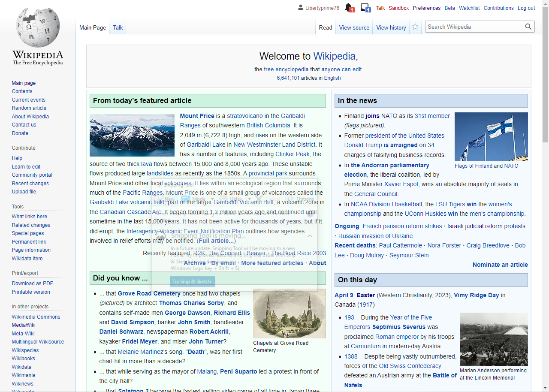Image resolution: width=549 pixels, height=392 pixels.
Task: Click Log out
Action: point(526,8)
